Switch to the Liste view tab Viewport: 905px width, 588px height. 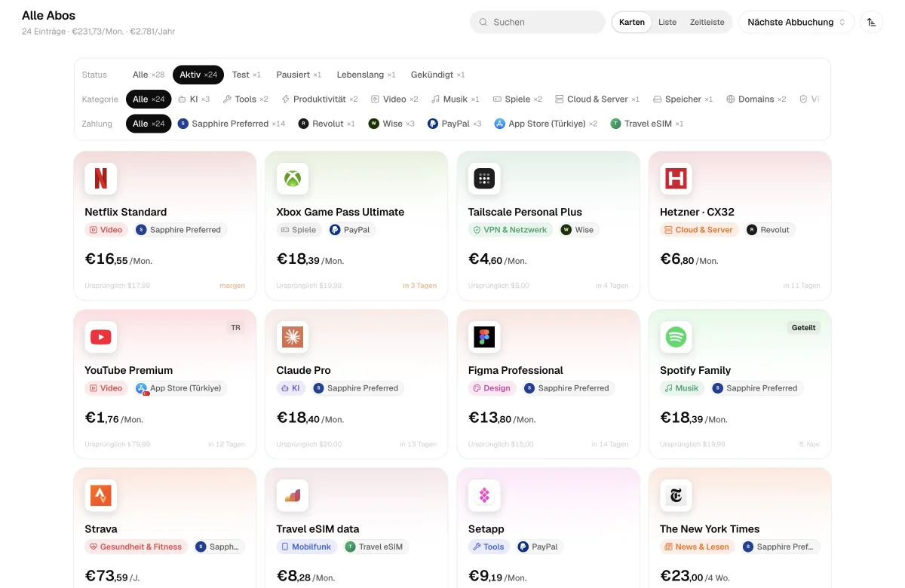click(667, 22)
